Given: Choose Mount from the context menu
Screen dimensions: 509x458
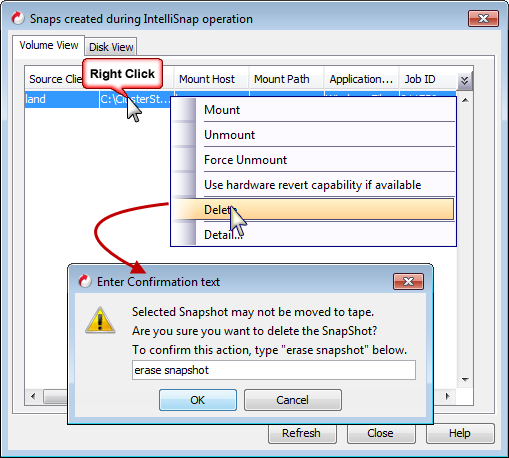Looking at the screenshot, I should point(313,110).
